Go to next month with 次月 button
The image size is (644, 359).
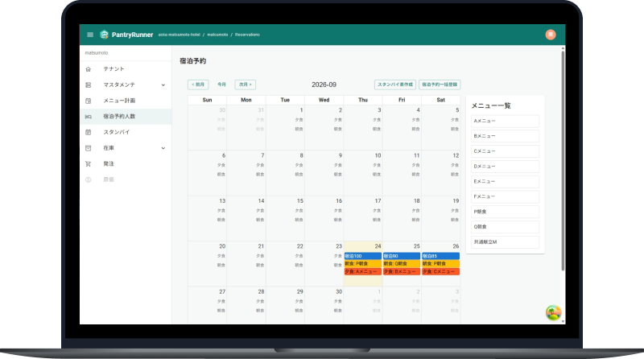246,85
